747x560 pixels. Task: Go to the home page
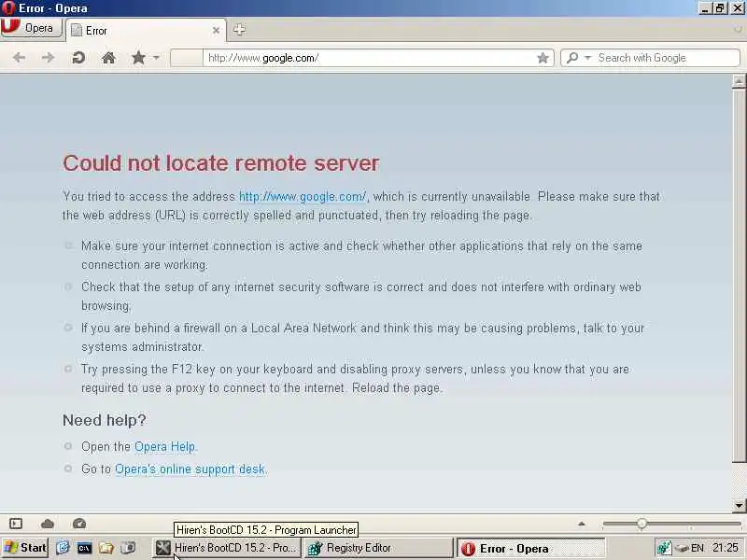[108, 58]
